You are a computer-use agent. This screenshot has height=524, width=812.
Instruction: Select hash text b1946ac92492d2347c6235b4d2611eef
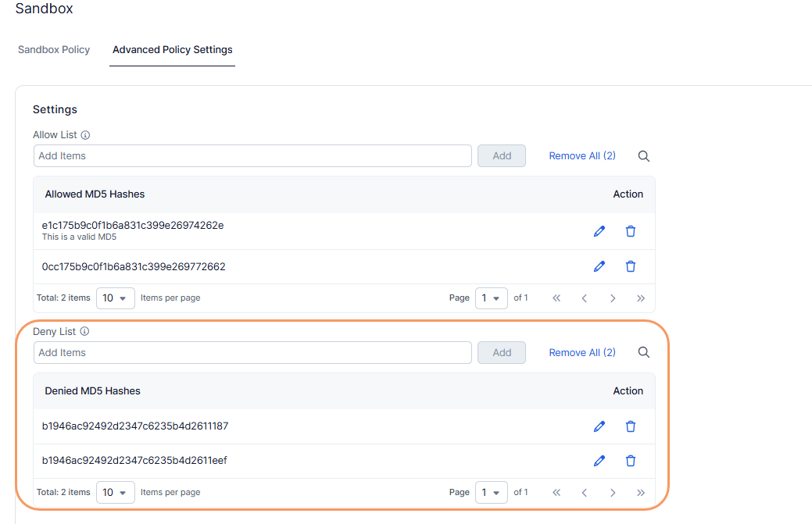tap(134, 460)
